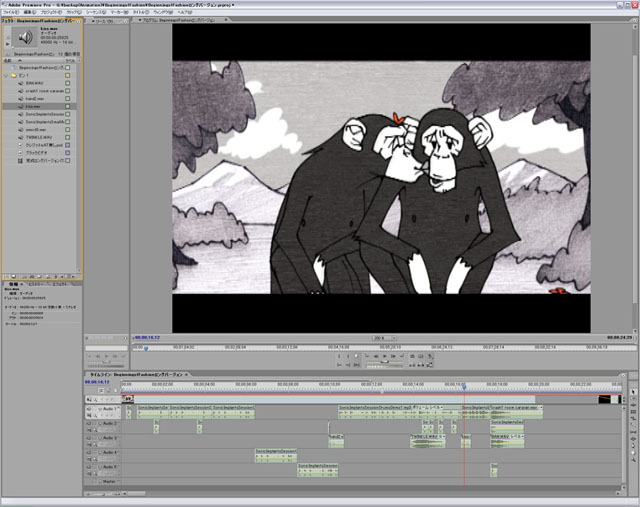Image resolution: width=640 pixels, height=507 pixels.
Task: Click the blue timecode in the Timeline panel
Action: click(97, 382)
